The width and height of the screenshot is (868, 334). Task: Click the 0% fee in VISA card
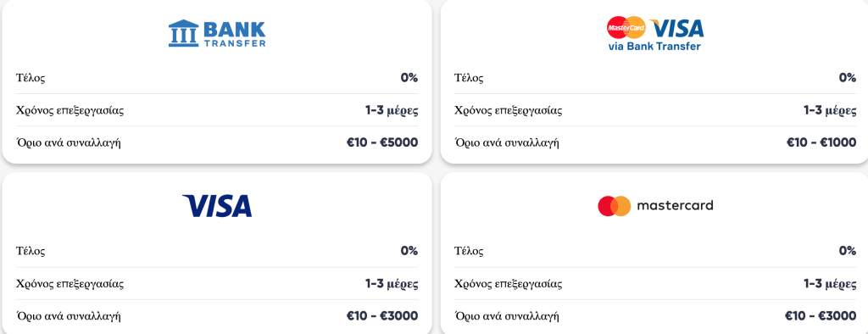coord(409,251)
